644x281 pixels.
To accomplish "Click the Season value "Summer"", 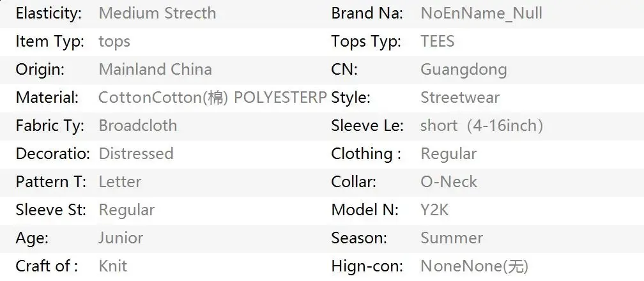I will (x=452, y=238).
